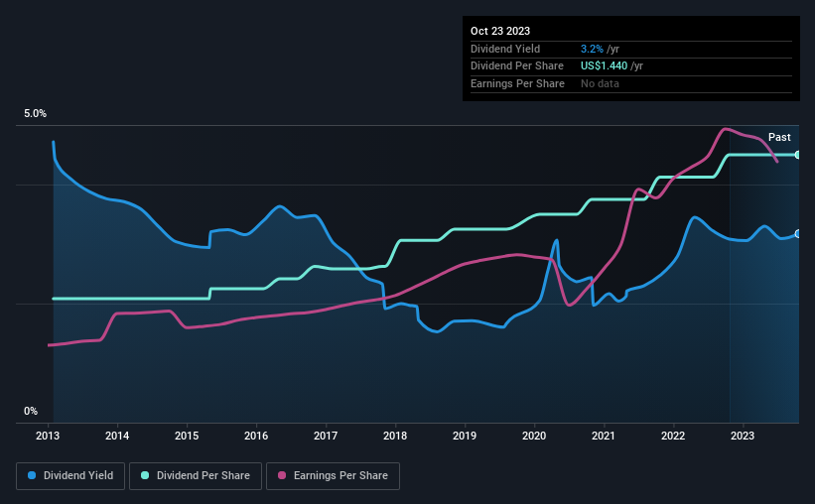
Task: Click the Dividend Per Share tooltip row label
Action: 516,66
